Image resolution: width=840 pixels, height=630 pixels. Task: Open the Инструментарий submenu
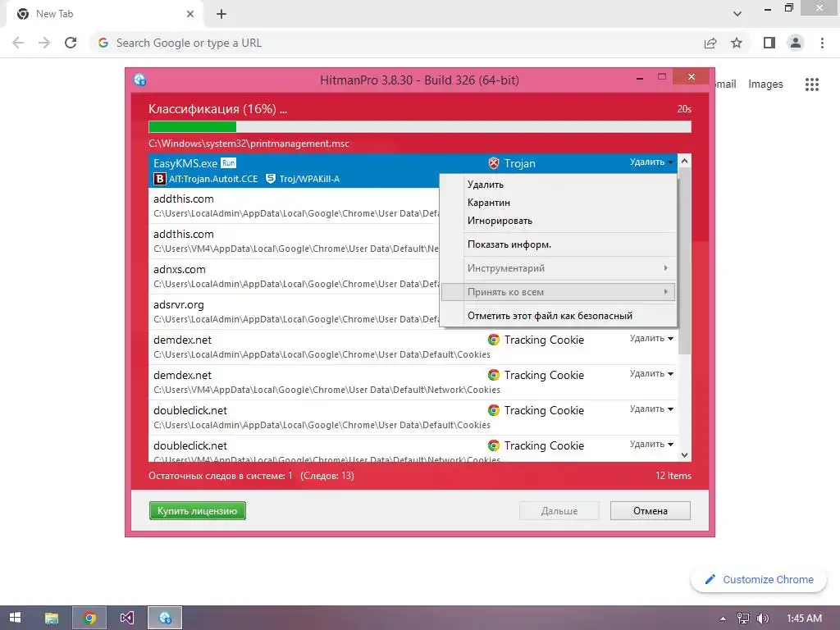point(558,268)
